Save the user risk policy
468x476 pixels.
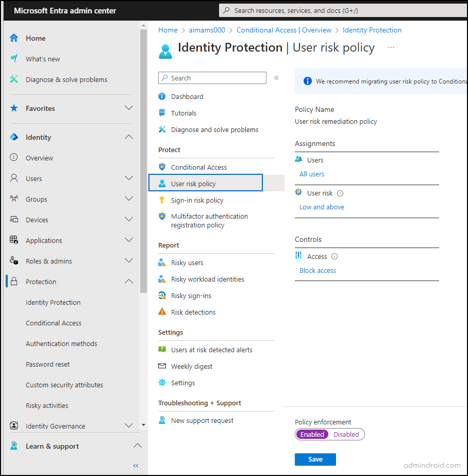click(315, 459)
